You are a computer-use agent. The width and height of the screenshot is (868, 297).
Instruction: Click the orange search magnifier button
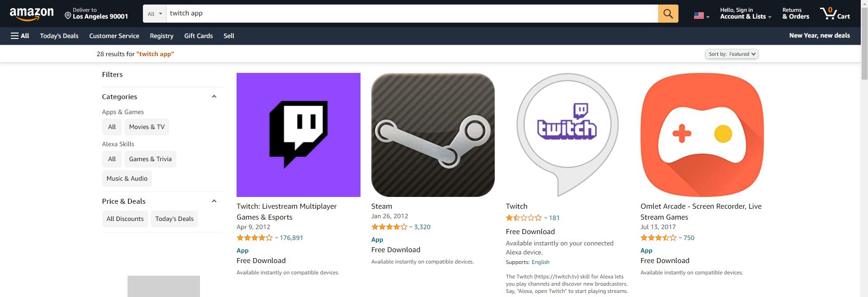668,14
